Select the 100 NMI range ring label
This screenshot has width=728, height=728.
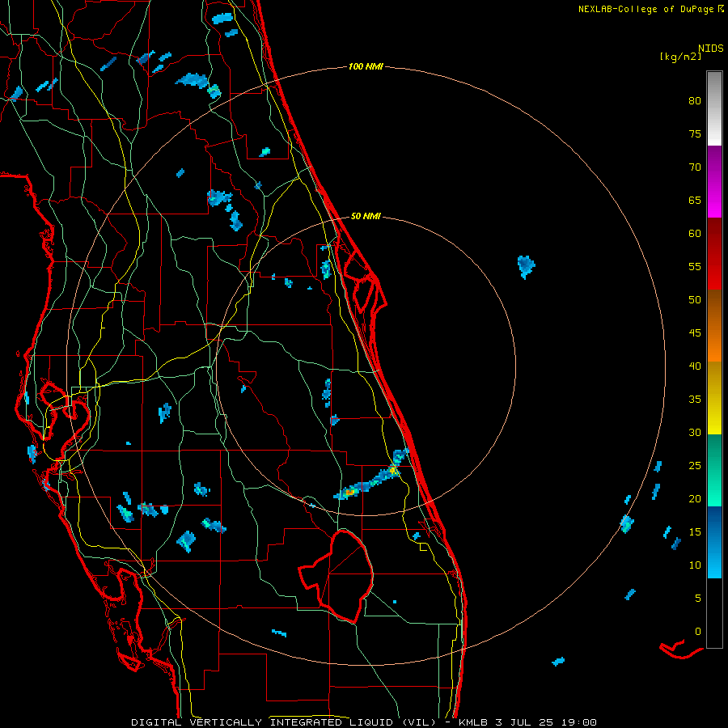(x=366, y=67)
